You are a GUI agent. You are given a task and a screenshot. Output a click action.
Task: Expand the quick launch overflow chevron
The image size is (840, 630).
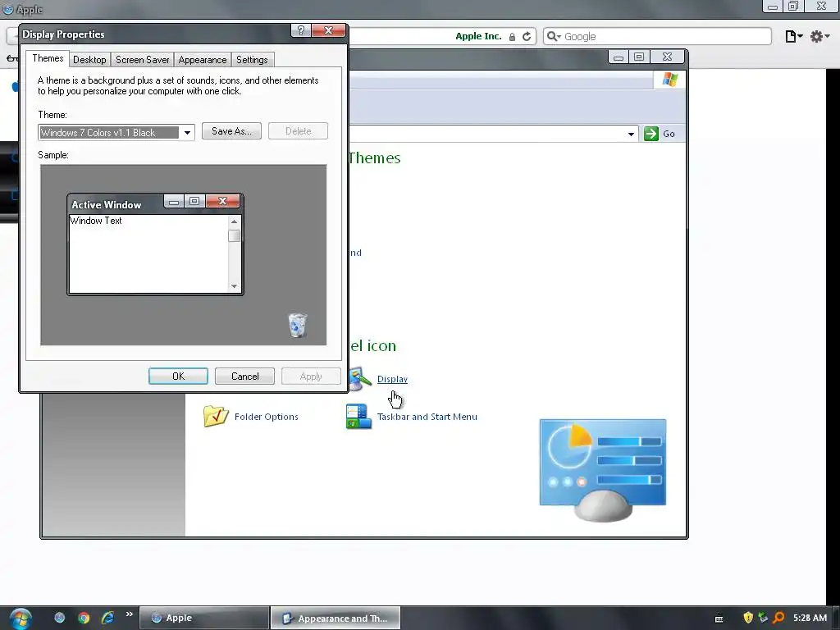tap(129, 614)
